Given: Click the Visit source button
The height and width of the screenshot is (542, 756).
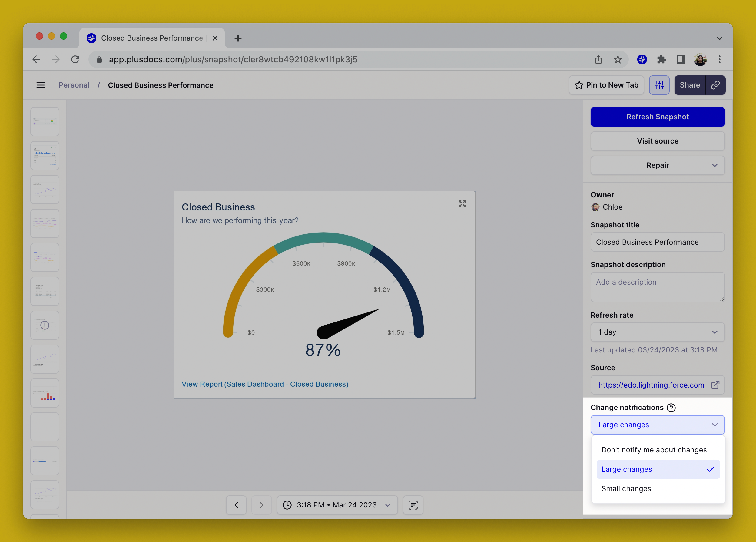Looking at the screenshot, I should (657, 141).
